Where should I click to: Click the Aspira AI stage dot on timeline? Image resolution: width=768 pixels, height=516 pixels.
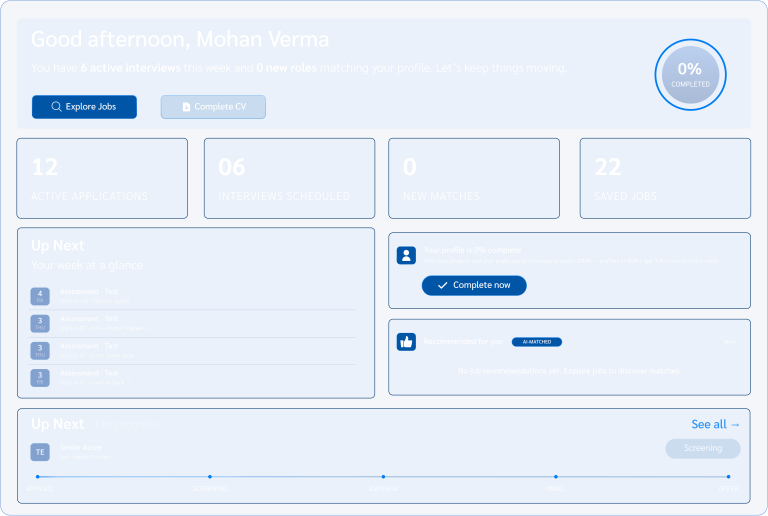pos(384,476)
